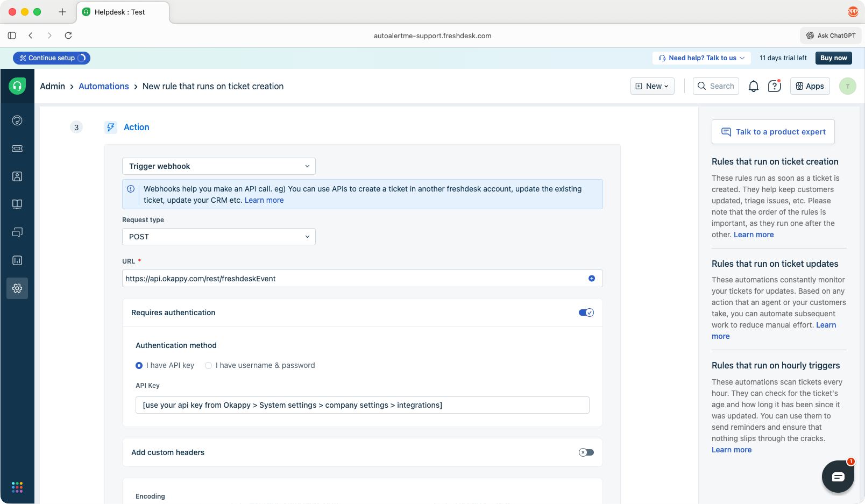
Task: Open the dashboard icon in the sidebar
Action: 17,120
